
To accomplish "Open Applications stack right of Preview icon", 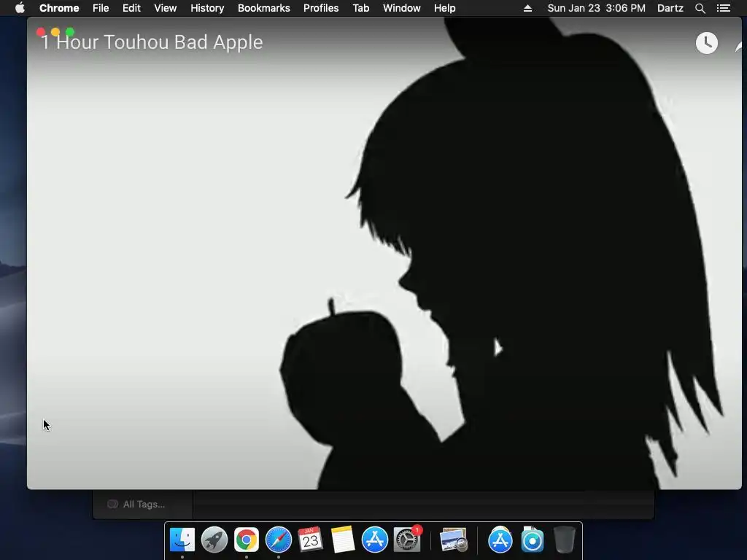I will click(500, 540).
